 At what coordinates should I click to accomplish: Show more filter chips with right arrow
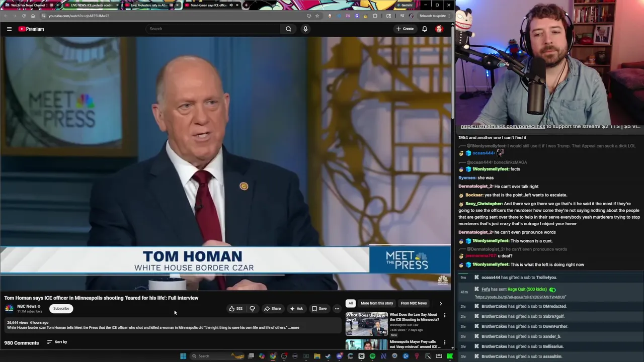coord(440,303)
